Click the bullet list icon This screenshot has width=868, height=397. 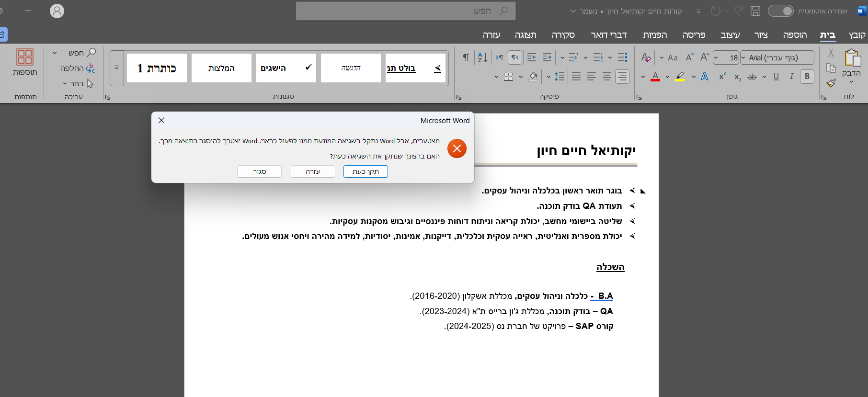coord(622,57)
